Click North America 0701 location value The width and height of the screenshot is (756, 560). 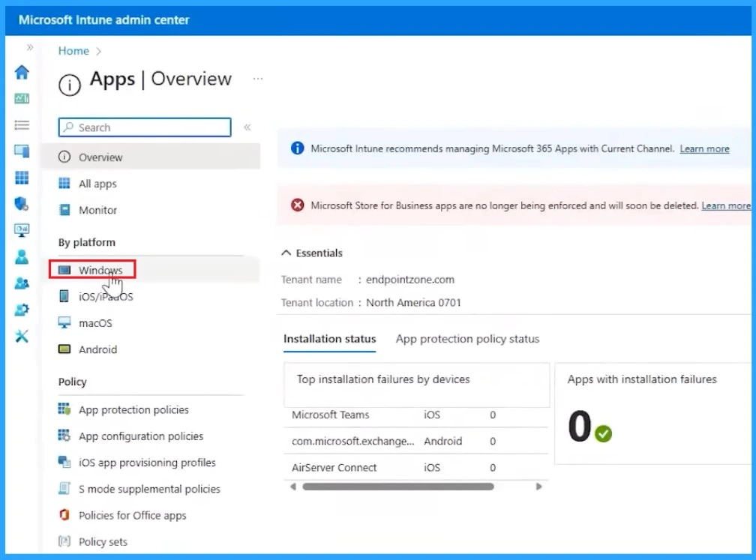pyautogui.click(x=413, y=303)
